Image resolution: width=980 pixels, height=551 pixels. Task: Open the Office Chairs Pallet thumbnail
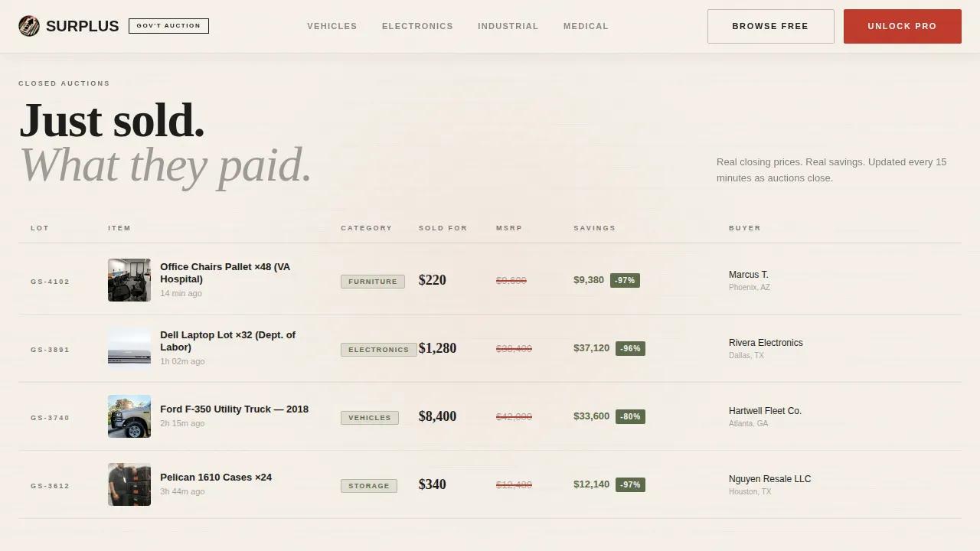[x=129, y=280]
